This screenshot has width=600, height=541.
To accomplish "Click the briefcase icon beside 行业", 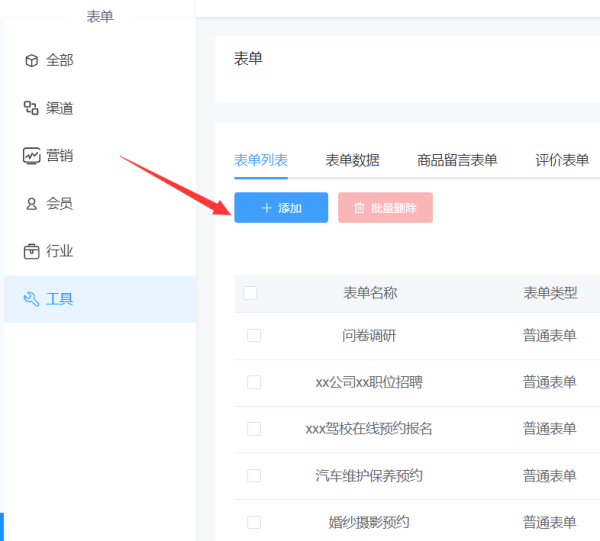I will pos(31,251).
